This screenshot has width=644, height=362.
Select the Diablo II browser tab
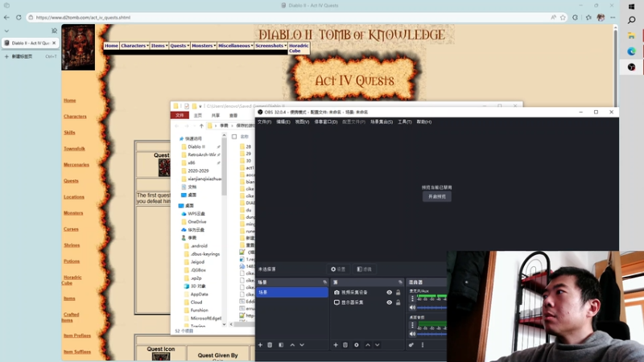30,43
